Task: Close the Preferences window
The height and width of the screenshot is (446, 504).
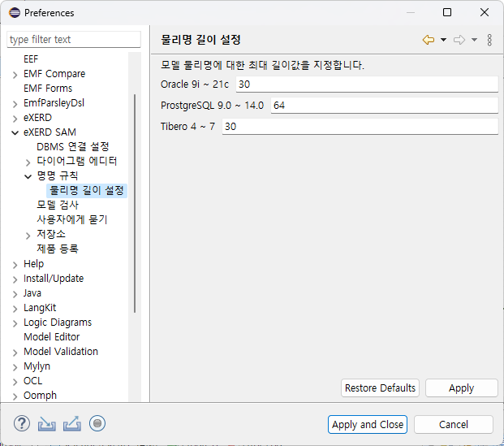Action: click(x=484, y=12)
